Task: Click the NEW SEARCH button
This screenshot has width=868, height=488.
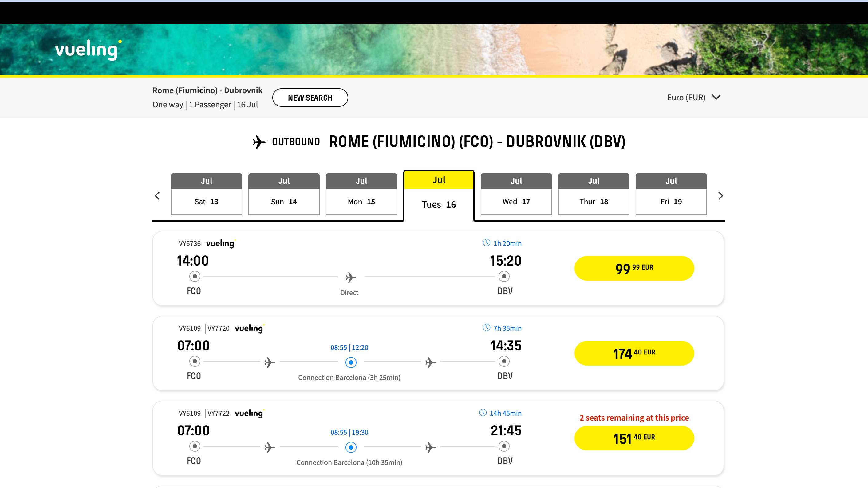Action: point(310,98)
